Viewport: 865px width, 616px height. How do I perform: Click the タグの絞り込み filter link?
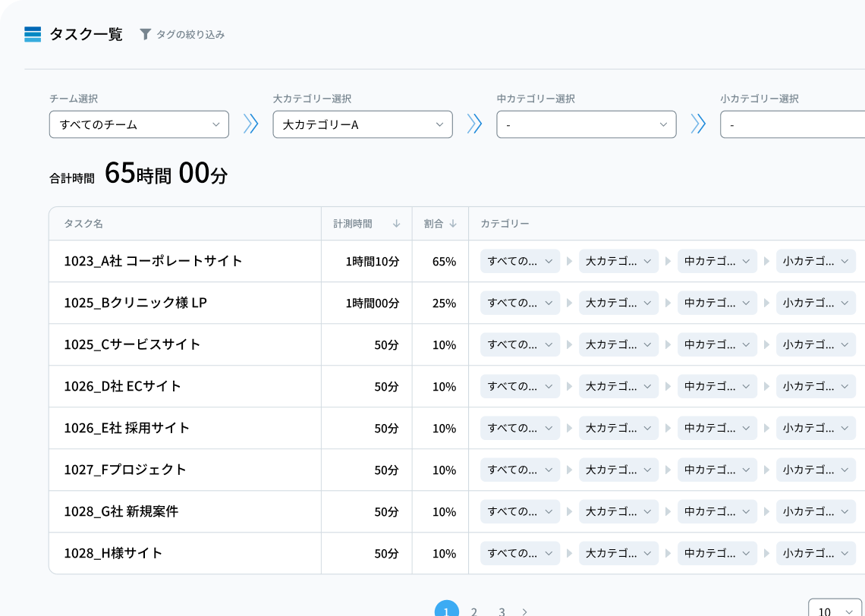click(190, 34)
